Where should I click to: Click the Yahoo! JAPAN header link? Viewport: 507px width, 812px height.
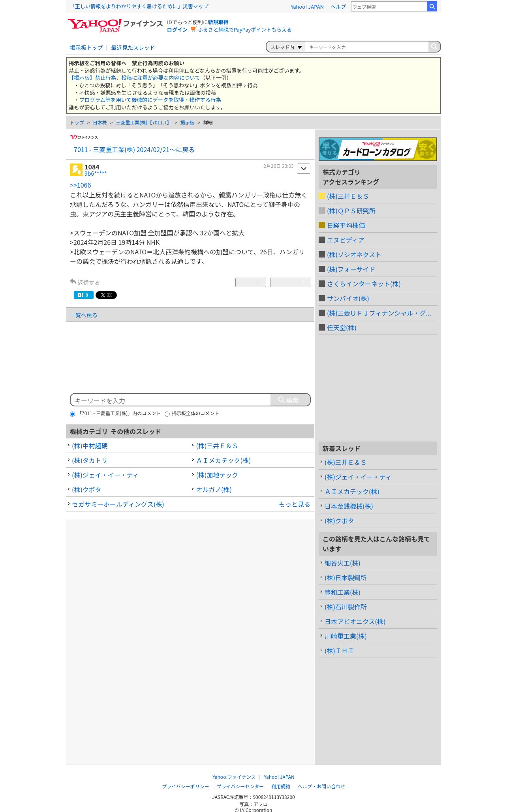(x=307, y=7)
